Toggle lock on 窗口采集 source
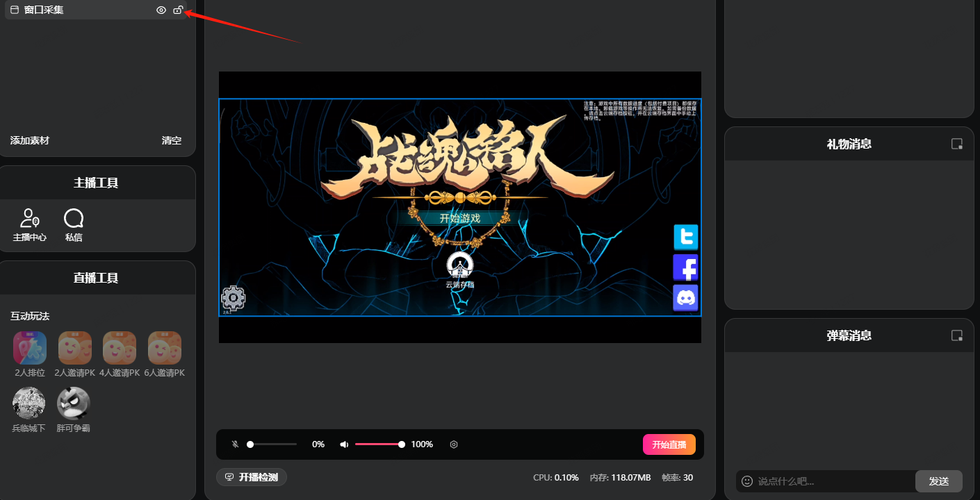The image size is (980, 500). tap(178, 10)
